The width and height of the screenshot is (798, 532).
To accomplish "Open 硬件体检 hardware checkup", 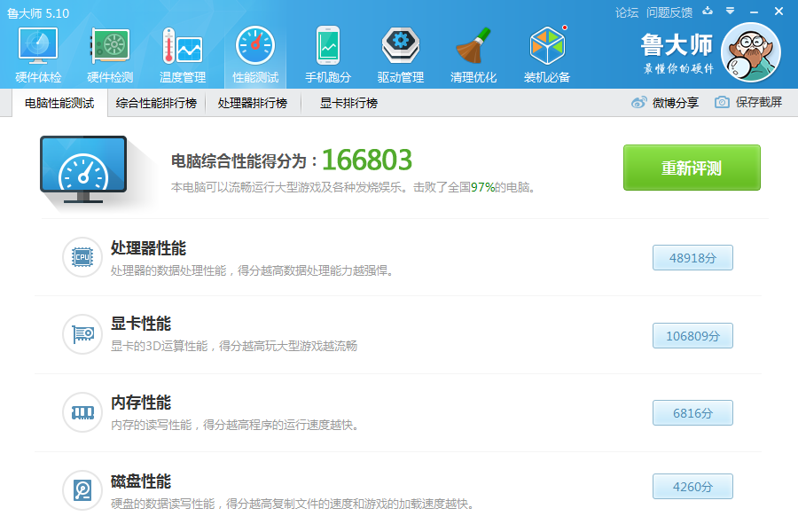I will 38,55.
